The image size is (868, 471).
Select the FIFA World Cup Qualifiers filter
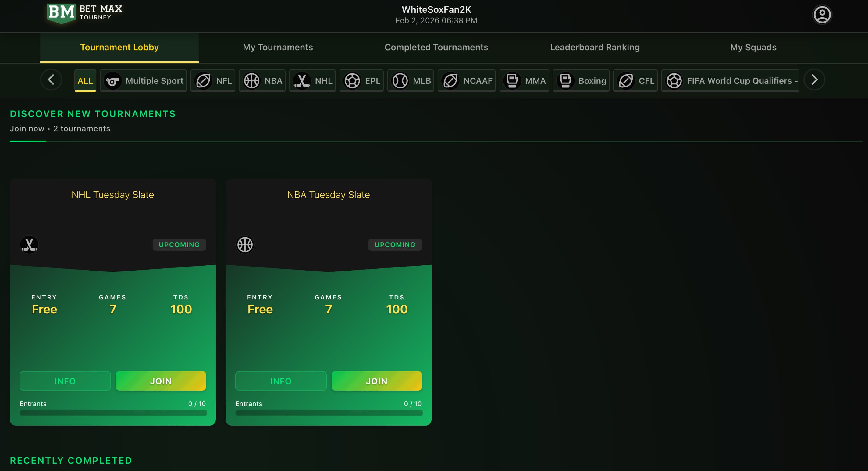(x=730, y=80)
